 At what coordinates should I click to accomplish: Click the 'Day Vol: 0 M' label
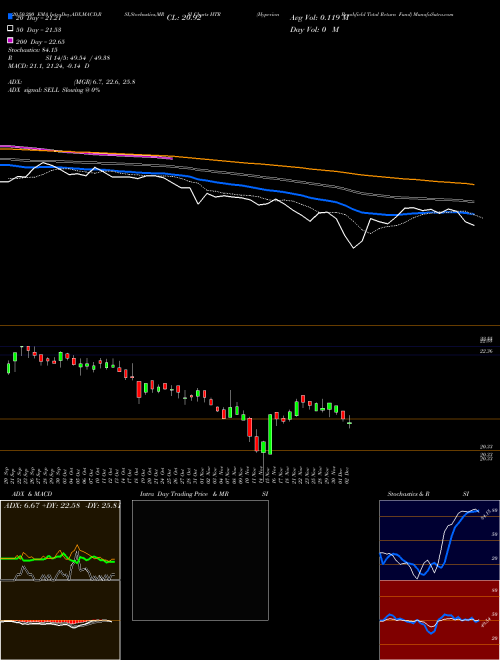(x=314, y=30)
